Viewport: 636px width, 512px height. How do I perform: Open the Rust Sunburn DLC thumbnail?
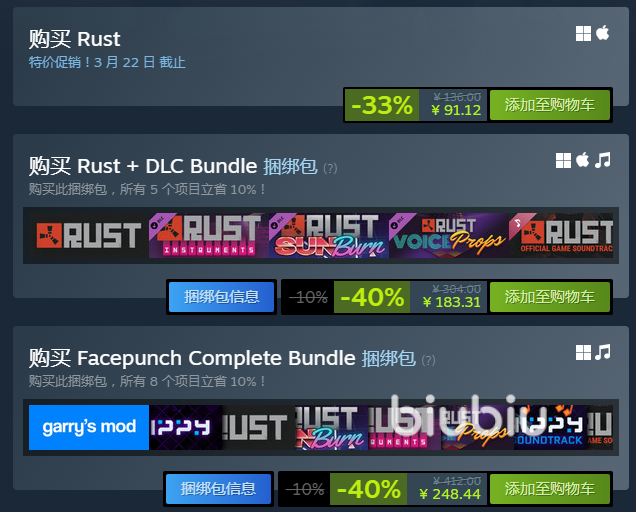click(x=329, y=236)
